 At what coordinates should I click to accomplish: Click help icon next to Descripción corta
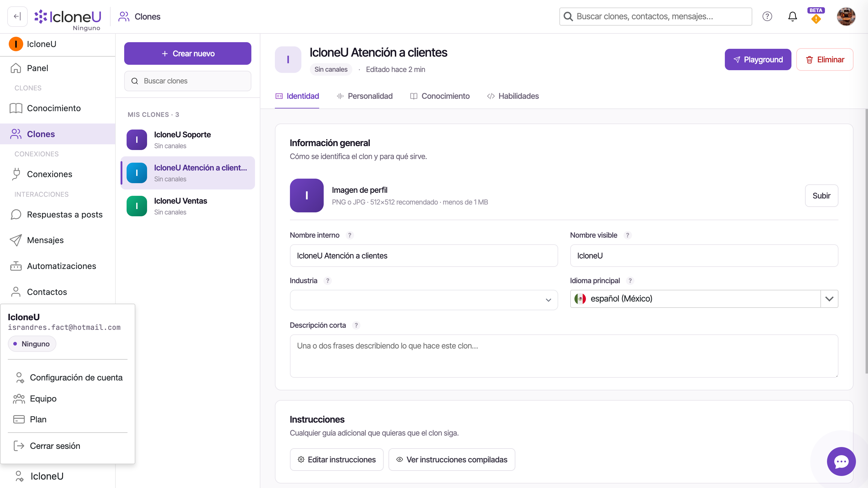point(356,325)
